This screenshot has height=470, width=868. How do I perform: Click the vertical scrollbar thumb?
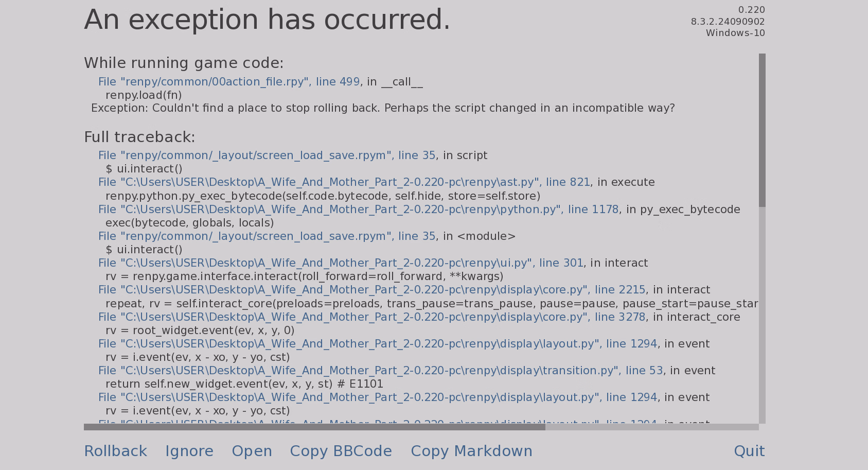(762, 130)
